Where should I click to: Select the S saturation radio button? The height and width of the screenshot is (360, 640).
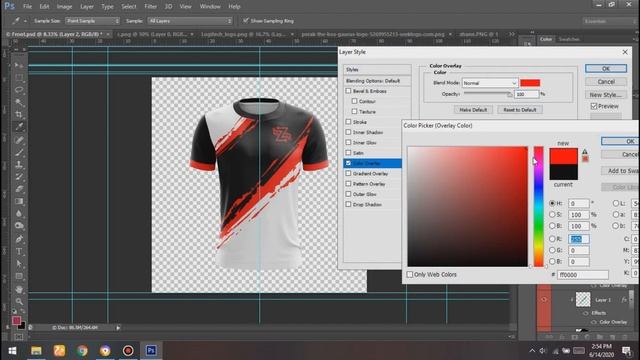[552, 214]
